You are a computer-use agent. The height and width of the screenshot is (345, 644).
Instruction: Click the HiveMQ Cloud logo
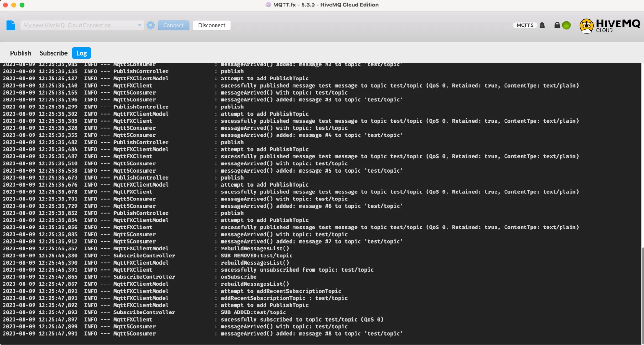(610, 26)
